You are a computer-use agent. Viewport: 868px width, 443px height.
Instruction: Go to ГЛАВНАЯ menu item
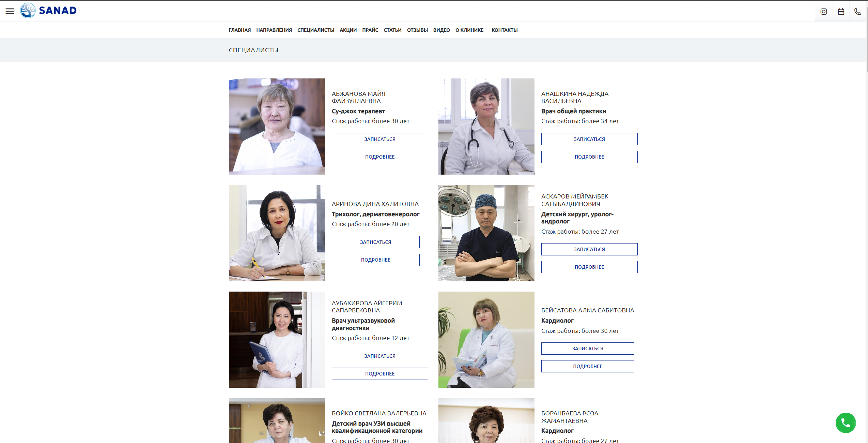pos(239,30)
